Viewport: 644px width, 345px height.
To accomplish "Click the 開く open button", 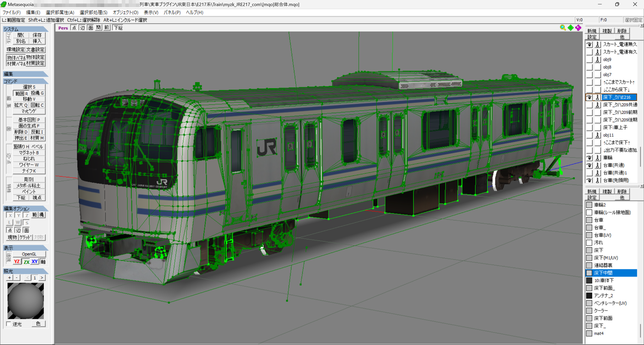I will (x=21, y=35).
